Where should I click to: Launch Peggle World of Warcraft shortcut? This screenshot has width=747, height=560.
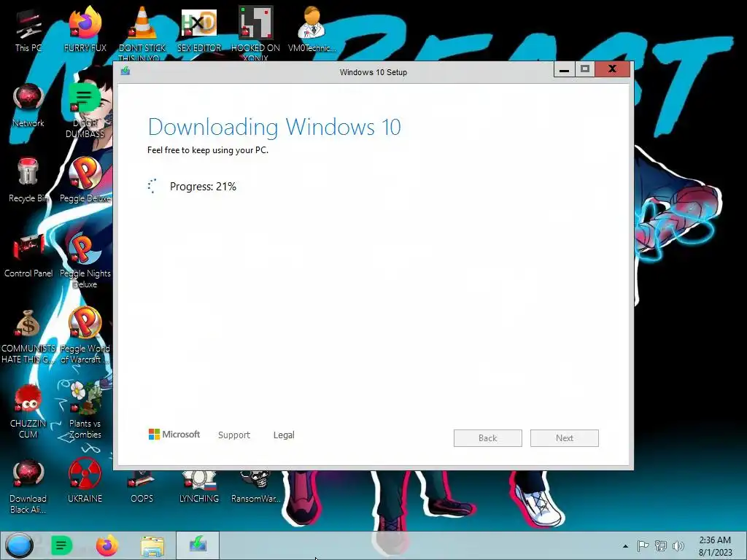85,335
